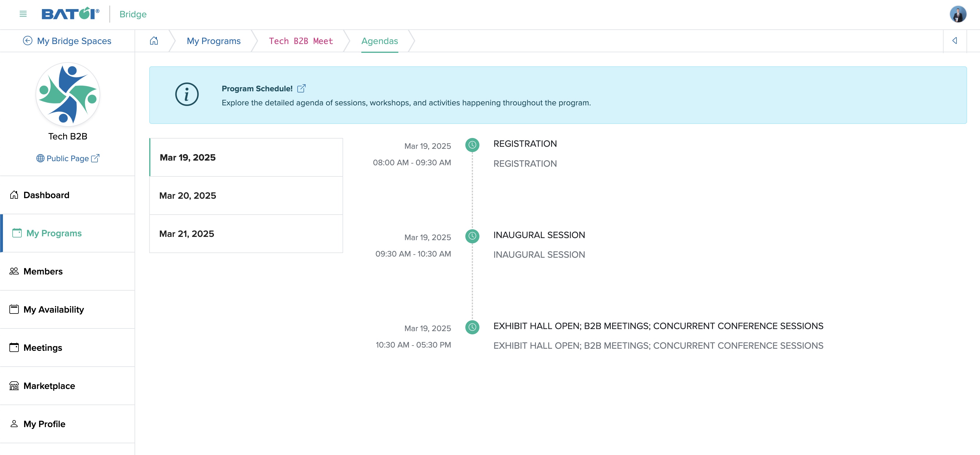Click the Dashboard house icon in sidebar
The image size is (980, 455).
click(14, 195)
